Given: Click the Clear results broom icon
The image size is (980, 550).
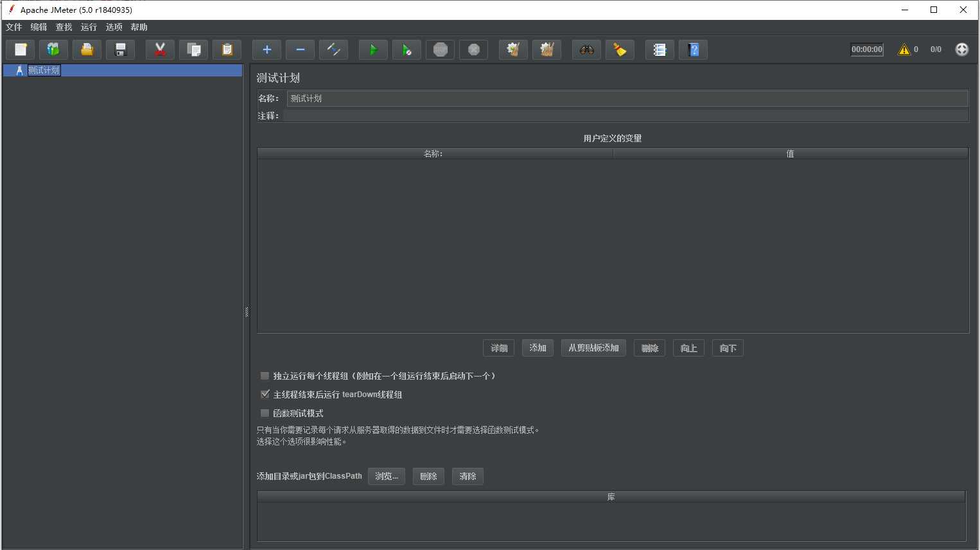Looking at the screenshot, I should coord(513,49).
